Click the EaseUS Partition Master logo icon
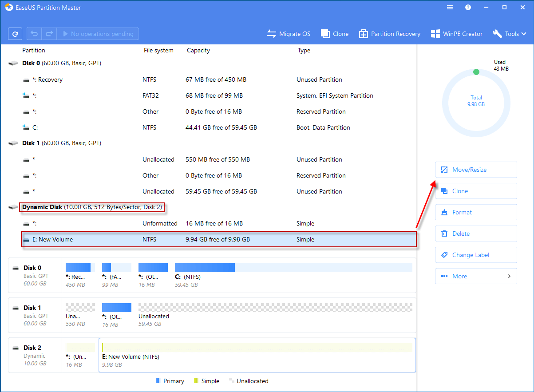Image resolution: width=534 pixels, height=392 pixels. pyautogui.click(x=8, y=8)
